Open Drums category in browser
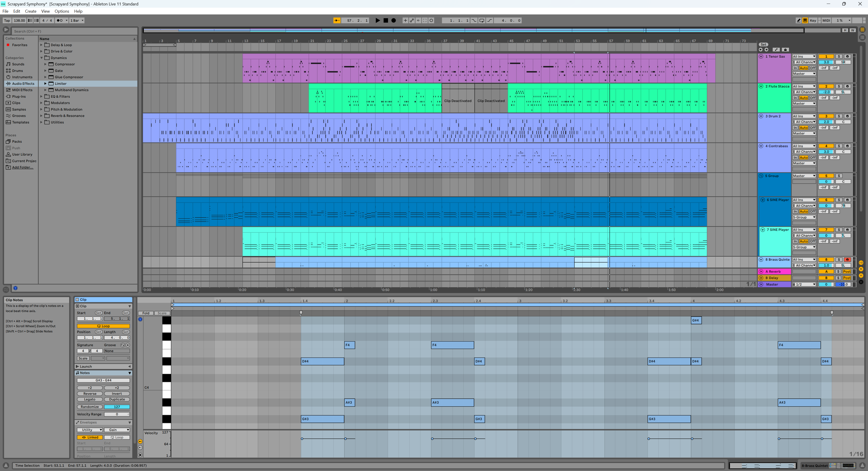This screenshot has width=868, height=471. point(17,71)
